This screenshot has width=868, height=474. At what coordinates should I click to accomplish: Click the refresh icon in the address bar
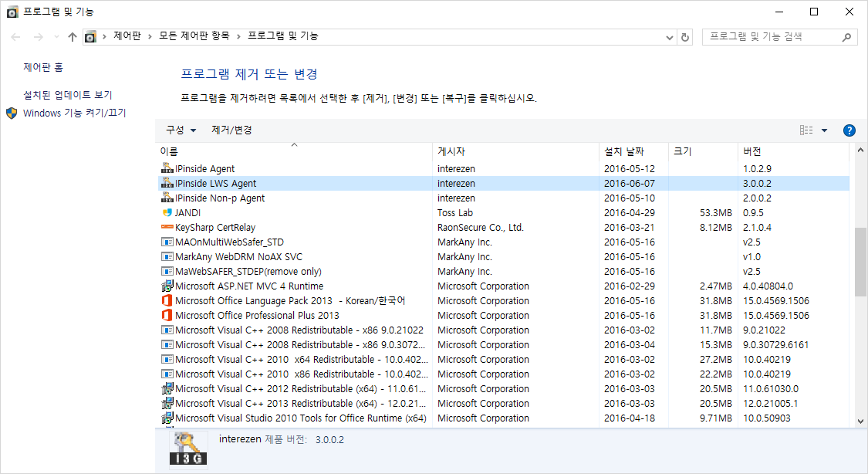684,36
